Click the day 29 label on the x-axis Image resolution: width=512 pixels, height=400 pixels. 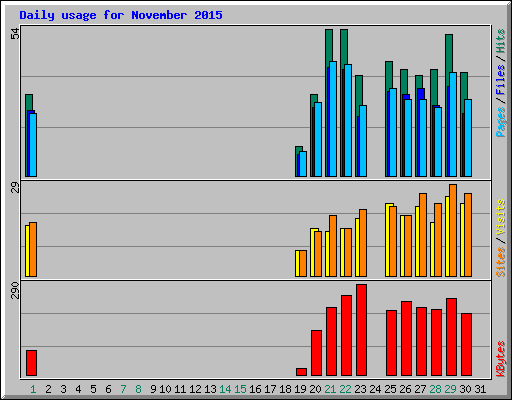(450, 389)
